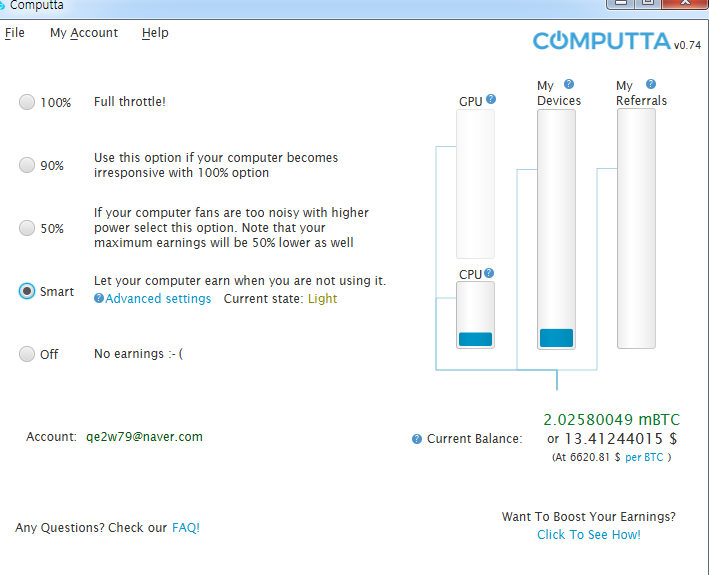Image resolution: width=709 pixels, height=575 pixels.
Task: Click the Current Balance help icon
Action: (417, 439)
